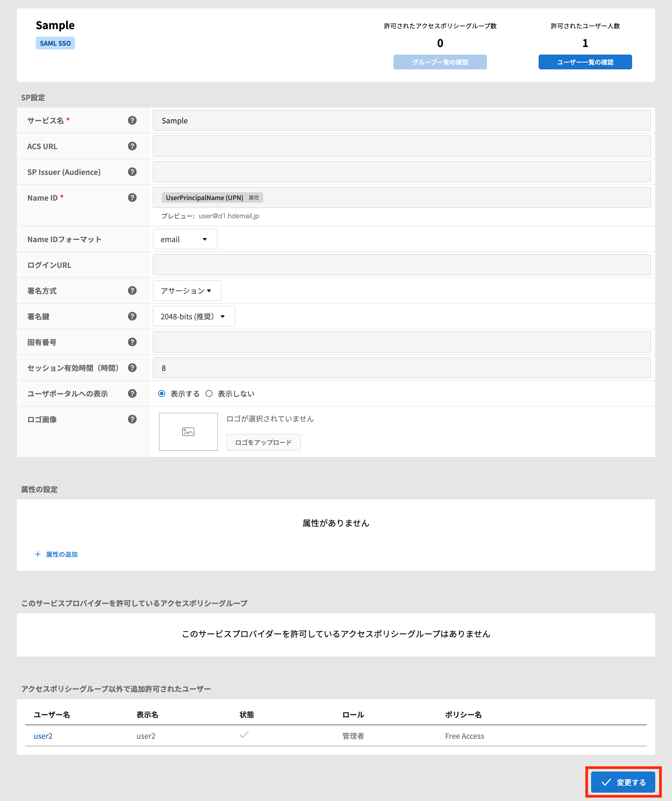Show help tooltip for 署名鍵
672x801 pixels.
(132, 316)
